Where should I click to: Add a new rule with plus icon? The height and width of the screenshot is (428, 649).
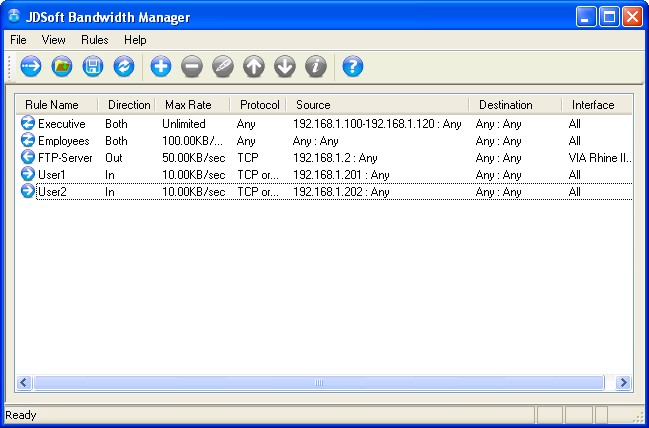click(x=161, y=67)
